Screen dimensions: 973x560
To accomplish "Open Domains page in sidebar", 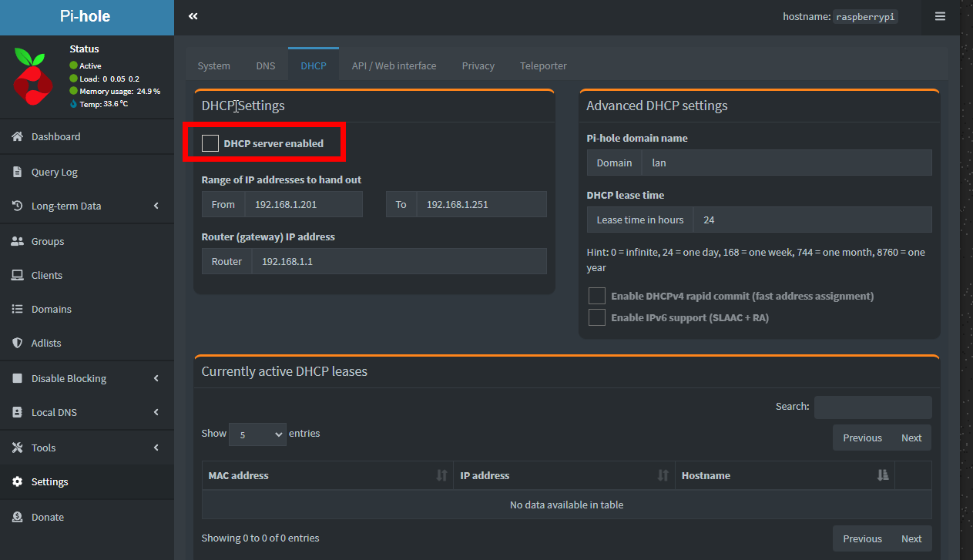I will (87, 309).
